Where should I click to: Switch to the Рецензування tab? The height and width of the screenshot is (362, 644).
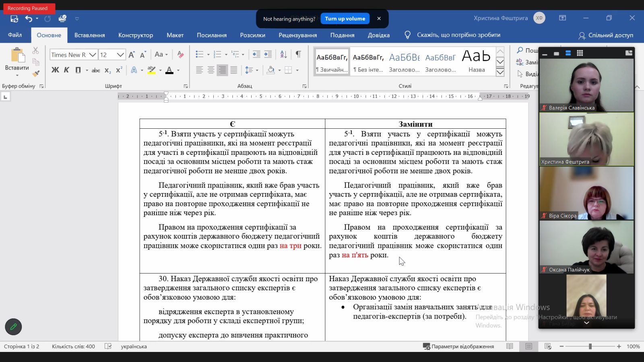pos(297,35)
